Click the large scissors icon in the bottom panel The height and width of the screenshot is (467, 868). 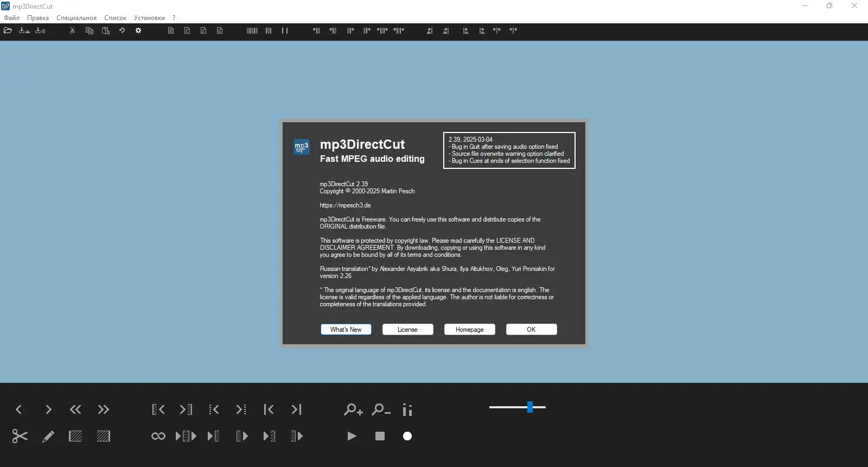(20, 436)
